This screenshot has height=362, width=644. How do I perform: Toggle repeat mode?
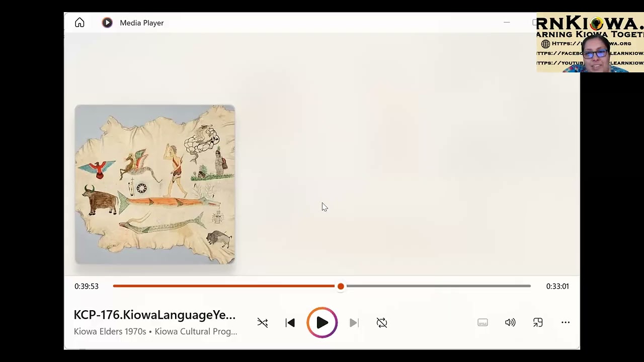pos(382,323)
